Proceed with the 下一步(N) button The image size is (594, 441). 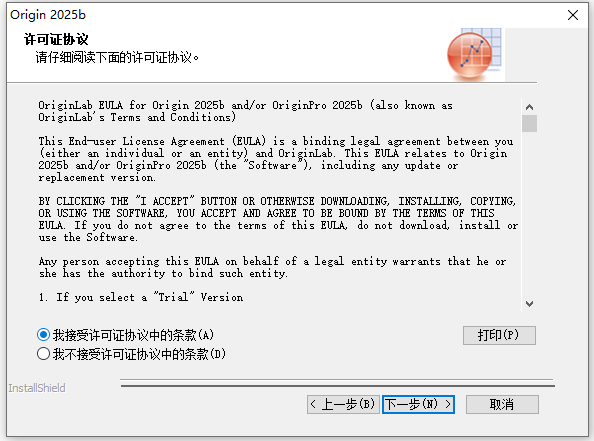click(418, 404)
